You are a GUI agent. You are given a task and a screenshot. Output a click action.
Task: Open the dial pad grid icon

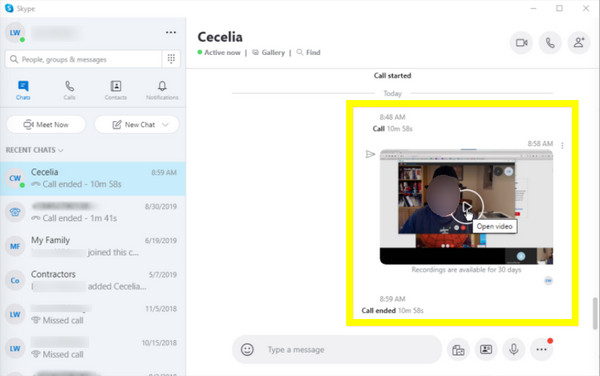pos(171,59)
